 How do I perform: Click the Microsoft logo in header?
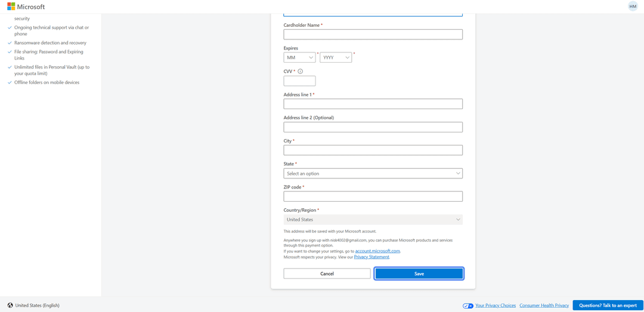coord(26,7)
